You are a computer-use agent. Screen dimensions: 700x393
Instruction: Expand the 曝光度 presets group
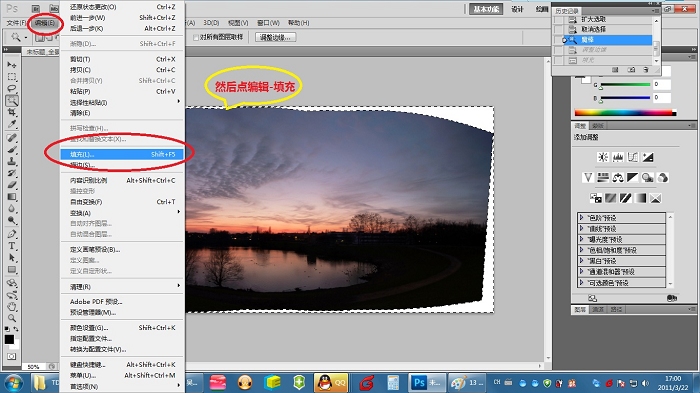(581, 239)
